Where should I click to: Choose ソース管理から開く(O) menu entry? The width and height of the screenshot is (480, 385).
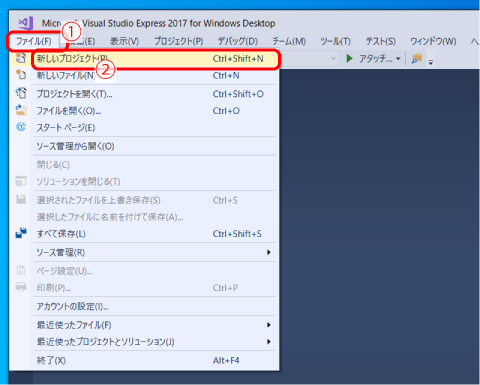[155, 146]
